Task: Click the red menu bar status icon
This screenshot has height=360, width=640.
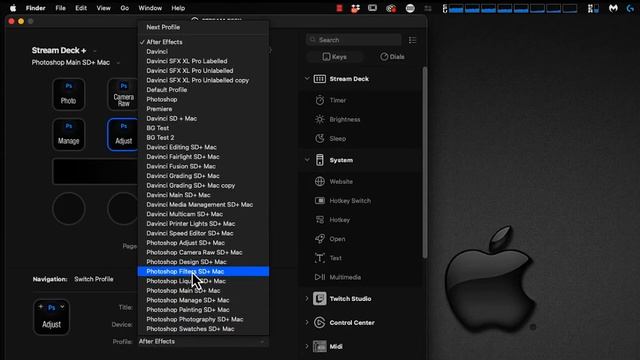Action: pos(339,8)
